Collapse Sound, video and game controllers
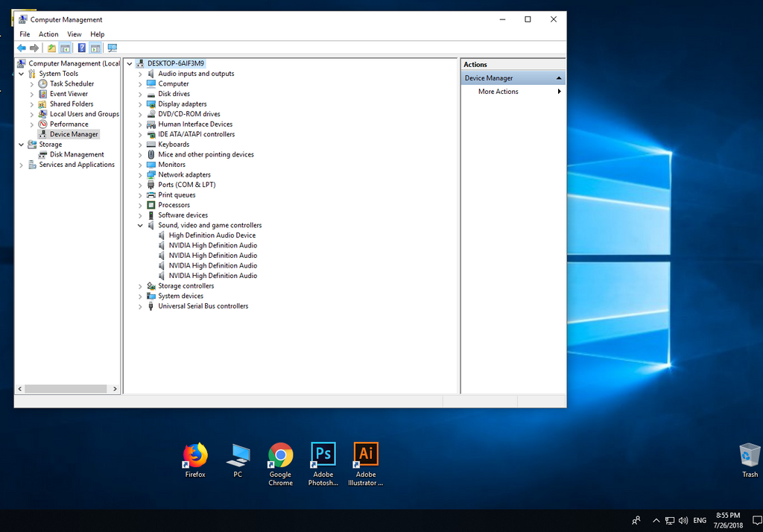763x532 pixels. click(140, 225)
